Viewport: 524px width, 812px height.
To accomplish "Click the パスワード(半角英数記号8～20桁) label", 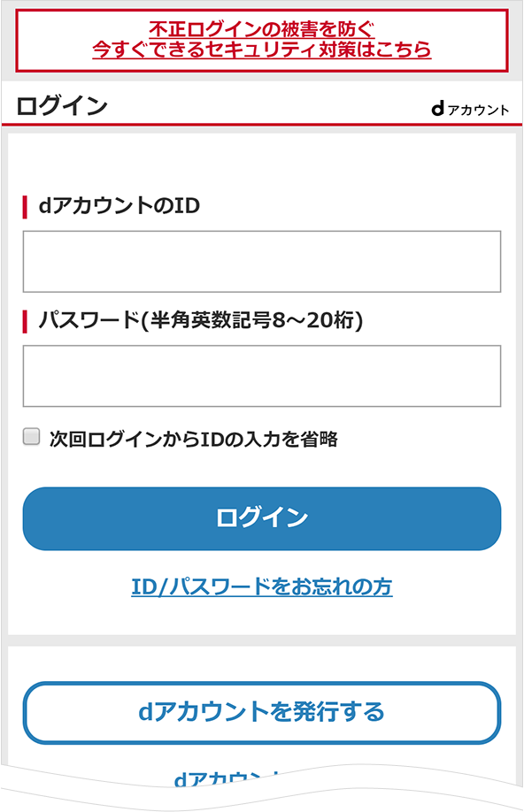I will pyautogui.click(x=201, y=320).
